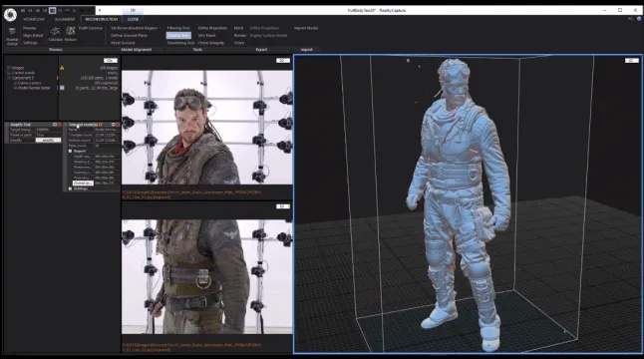Click the blue 3D scanned figure model

pos(460,204)
